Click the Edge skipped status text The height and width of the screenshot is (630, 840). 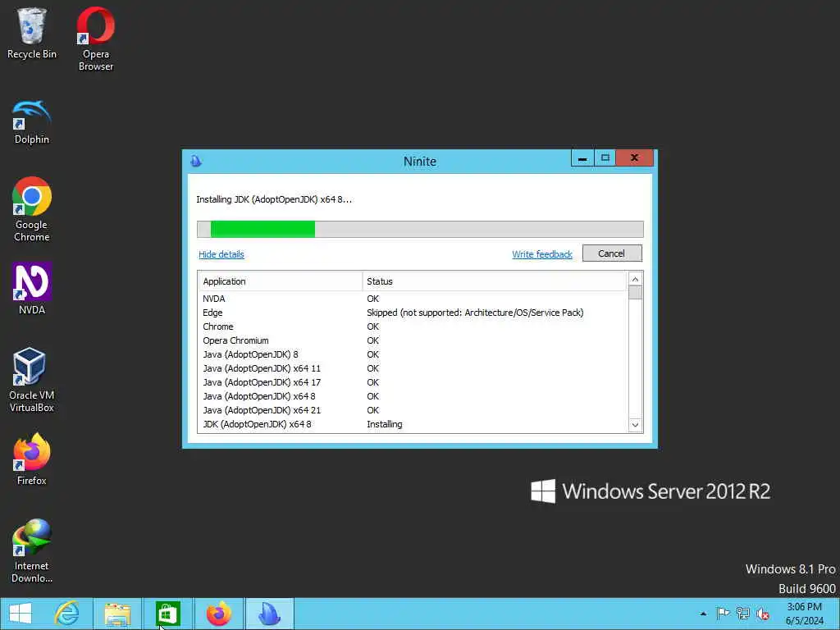[475, 313]
